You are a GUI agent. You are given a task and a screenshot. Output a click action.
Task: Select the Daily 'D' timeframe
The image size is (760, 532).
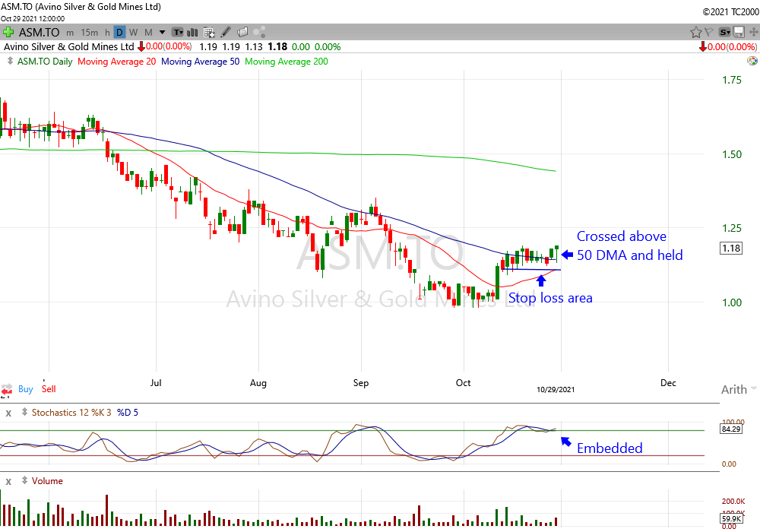point(119,33)
